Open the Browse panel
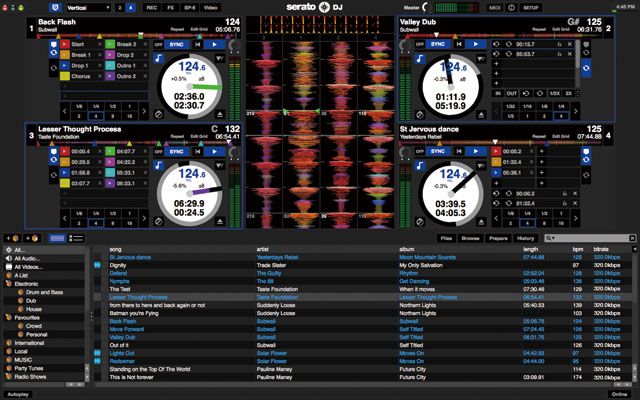 (x=470, y=238)
